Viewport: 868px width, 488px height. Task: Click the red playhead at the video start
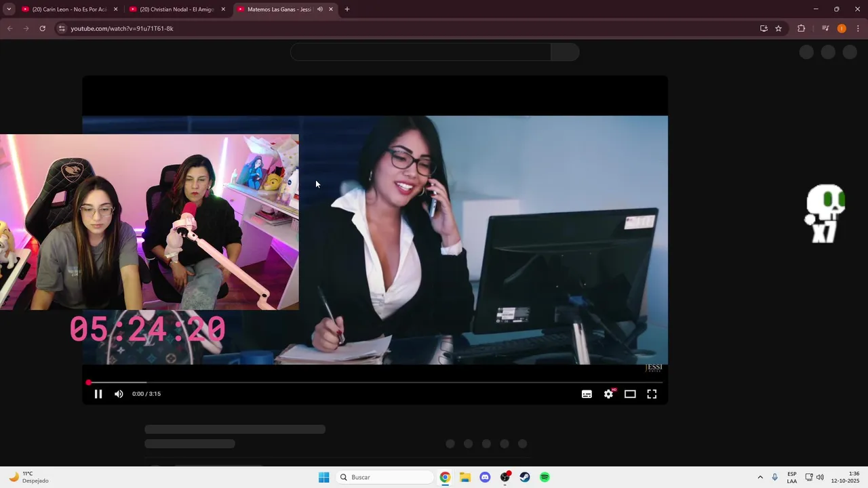pos(88,383)
